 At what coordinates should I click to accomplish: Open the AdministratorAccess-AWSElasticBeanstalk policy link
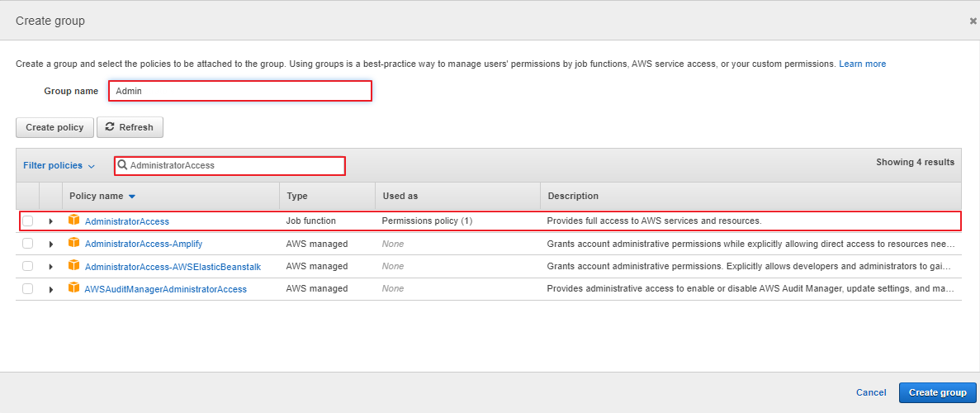(173, 267)
